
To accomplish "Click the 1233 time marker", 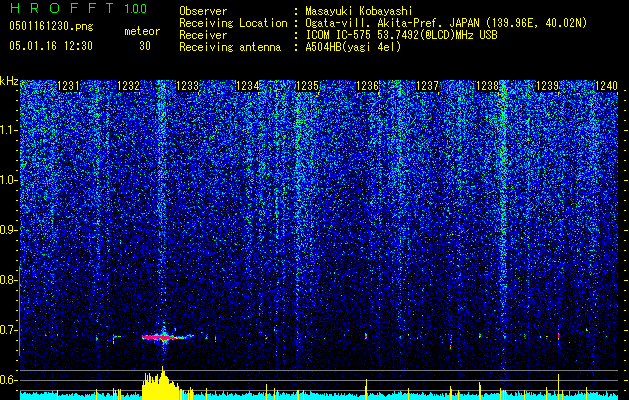I will (x=188, y=86).
